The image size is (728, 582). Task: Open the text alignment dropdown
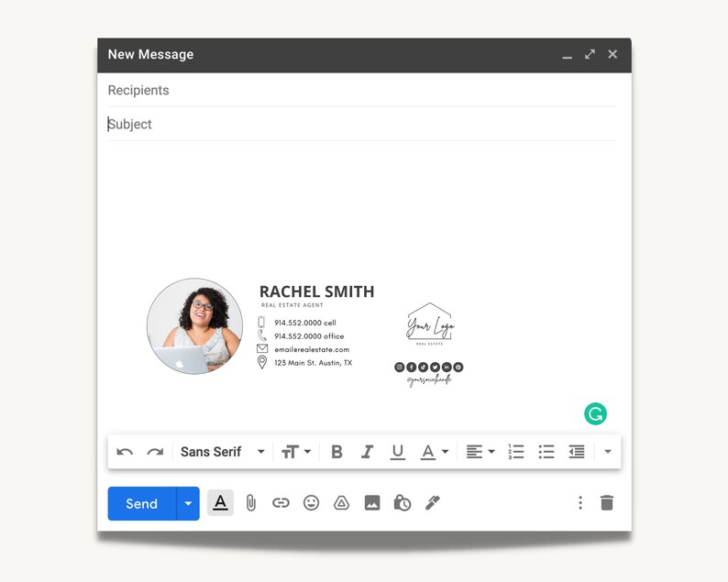tap(480, 452)
